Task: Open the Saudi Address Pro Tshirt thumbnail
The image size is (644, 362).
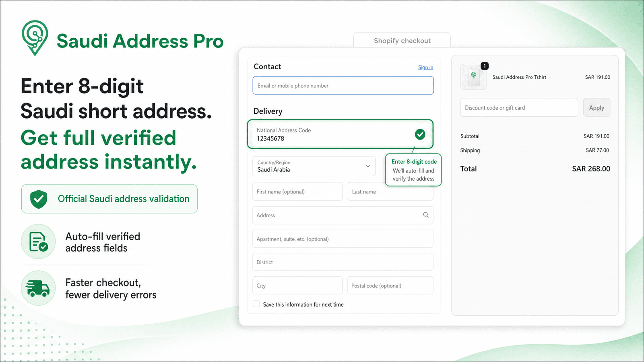Action: coord(473,77)
